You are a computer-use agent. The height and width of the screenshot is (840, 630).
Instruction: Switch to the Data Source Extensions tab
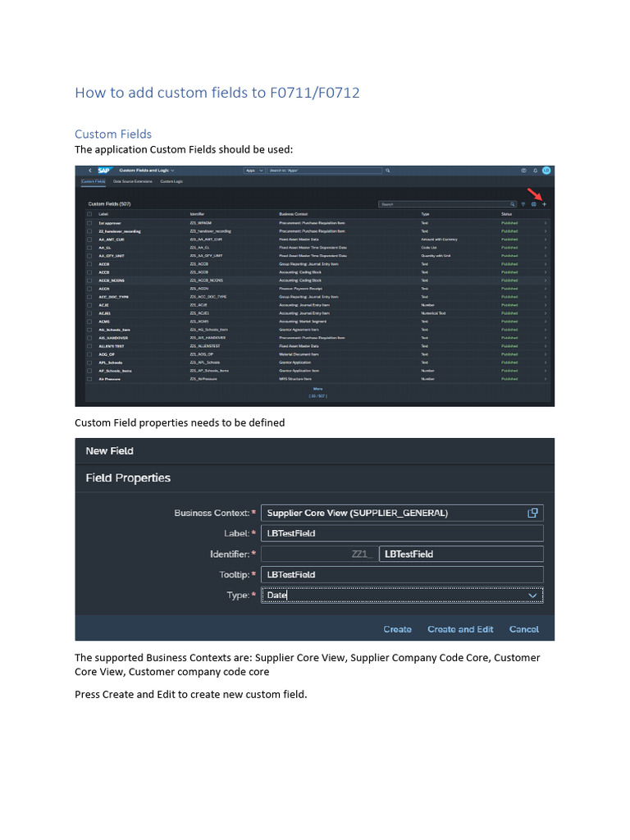coord(132,181)
